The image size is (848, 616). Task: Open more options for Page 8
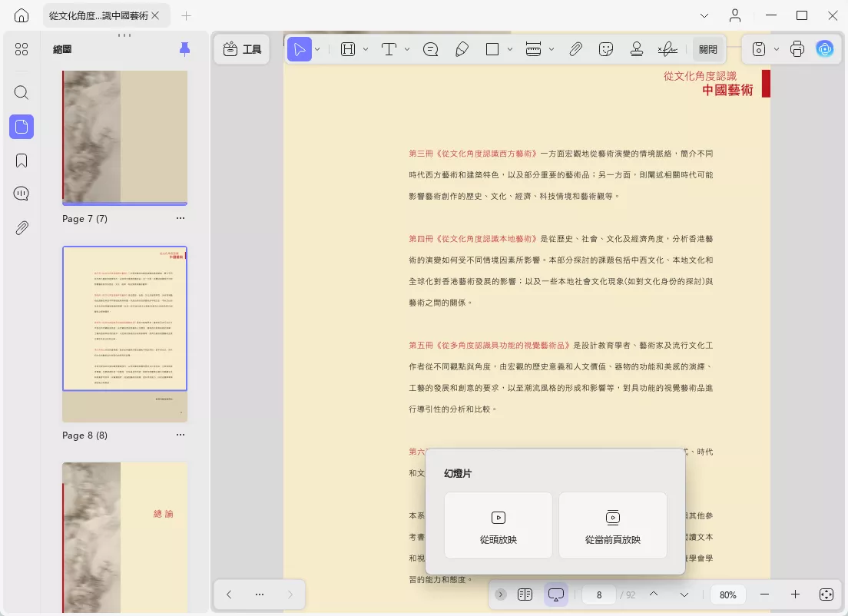tap(180, 435)
